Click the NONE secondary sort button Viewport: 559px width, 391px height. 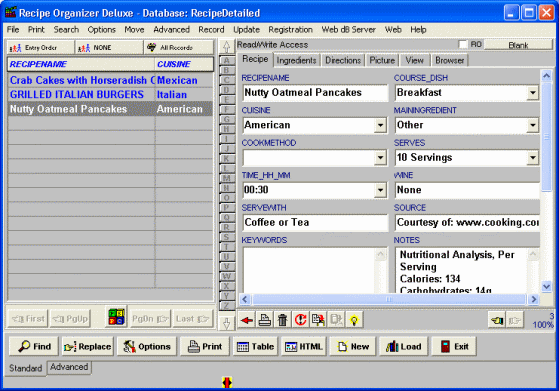pos(109,47)
